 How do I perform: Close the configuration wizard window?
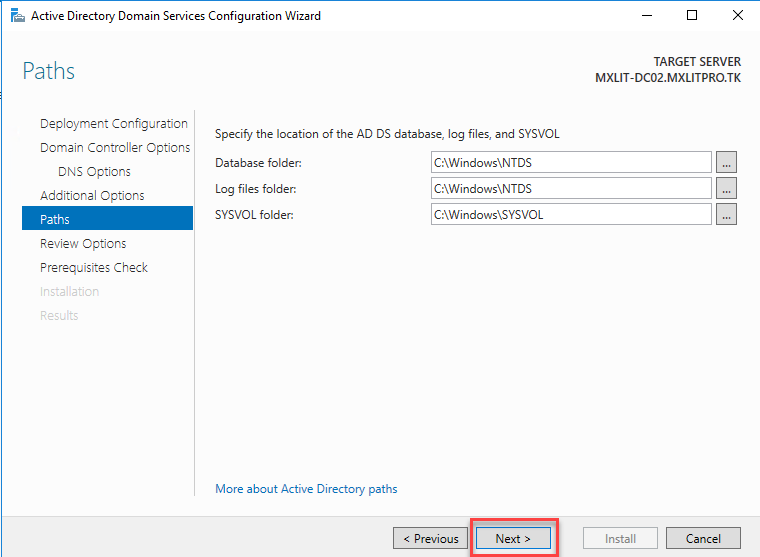coord(737,16)
